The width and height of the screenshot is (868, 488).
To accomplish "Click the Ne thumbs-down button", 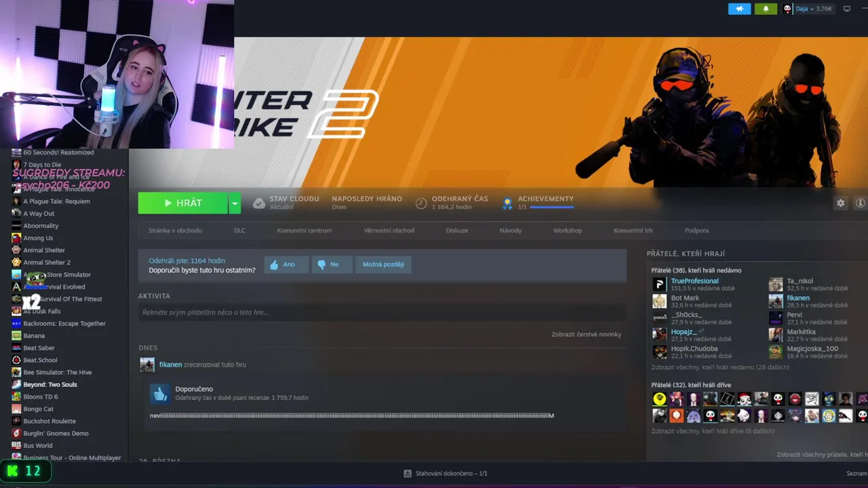I will pyautogui.click(x=332, y=264).
